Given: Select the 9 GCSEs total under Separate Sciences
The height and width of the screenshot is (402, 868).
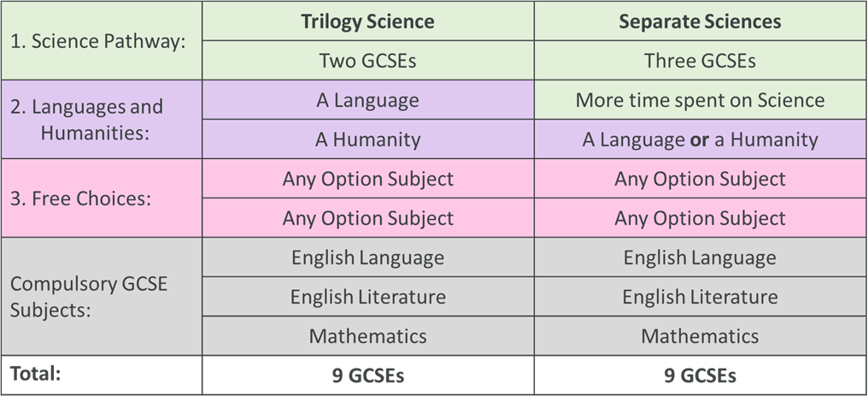Looking at the screenshot, I should click(700, 375).
